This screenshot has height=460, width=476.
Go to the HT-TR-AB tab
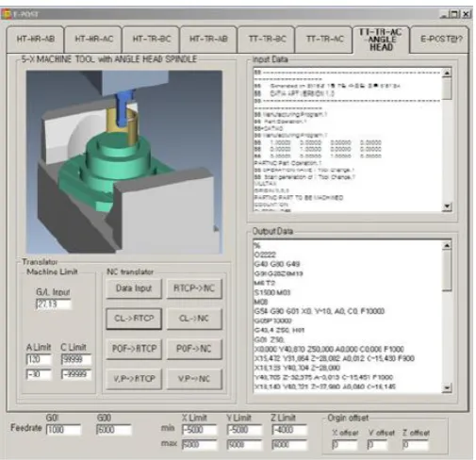(208, 40)
